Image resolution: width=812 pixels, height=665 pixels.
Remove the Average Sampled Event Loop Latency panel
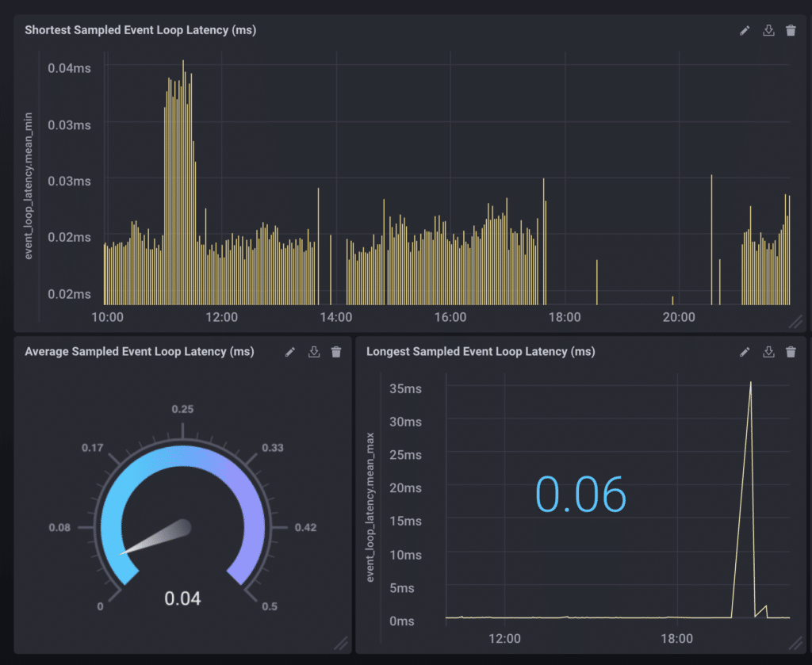(336, 352)
